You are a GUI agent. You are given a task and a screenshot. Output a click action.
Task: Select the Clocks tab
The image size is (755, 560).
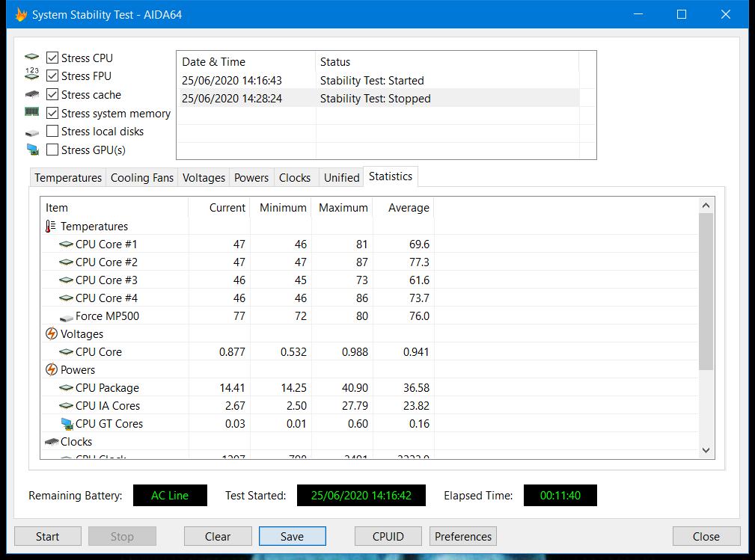click(x=295, y=177)
